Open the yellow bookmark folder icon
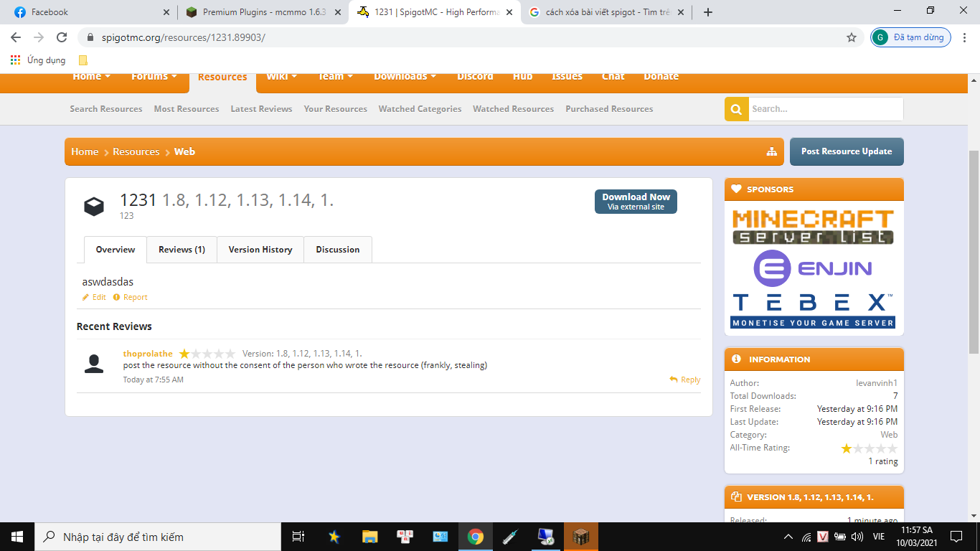 (83, 60)
